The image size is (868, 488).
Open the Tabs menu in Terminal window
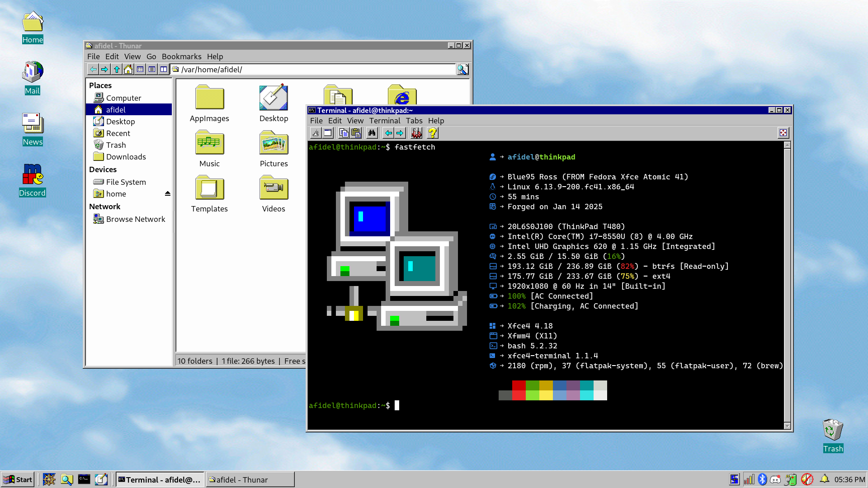point(414,121)
